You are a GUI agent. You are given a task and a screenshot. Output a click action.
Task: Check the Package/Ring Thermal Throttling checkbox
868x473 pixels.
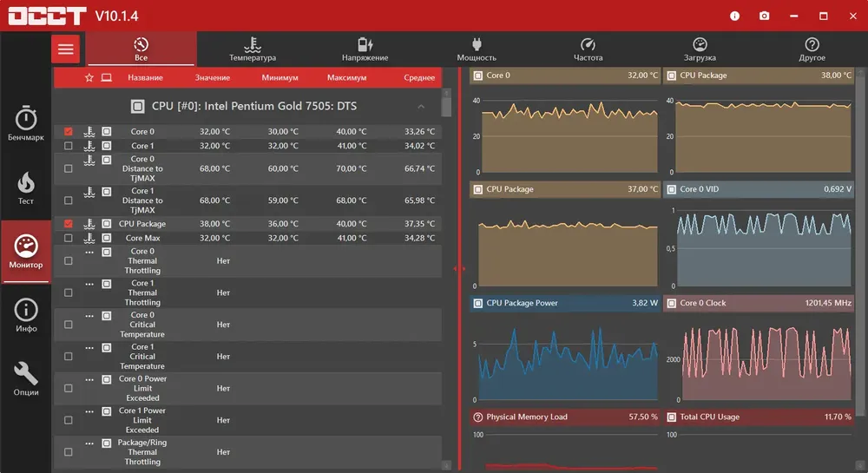68,452
